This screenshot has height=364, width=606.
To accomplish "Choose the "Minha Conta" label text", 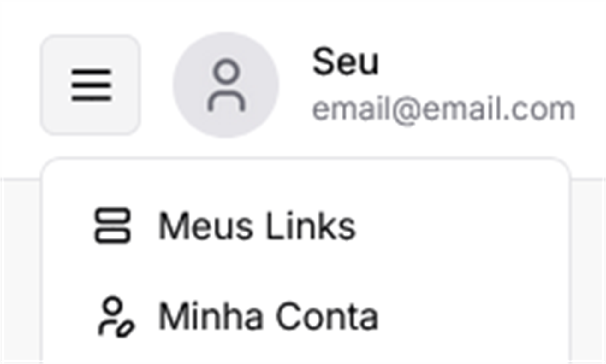I will pyautogui.click(x=268, y=316).
